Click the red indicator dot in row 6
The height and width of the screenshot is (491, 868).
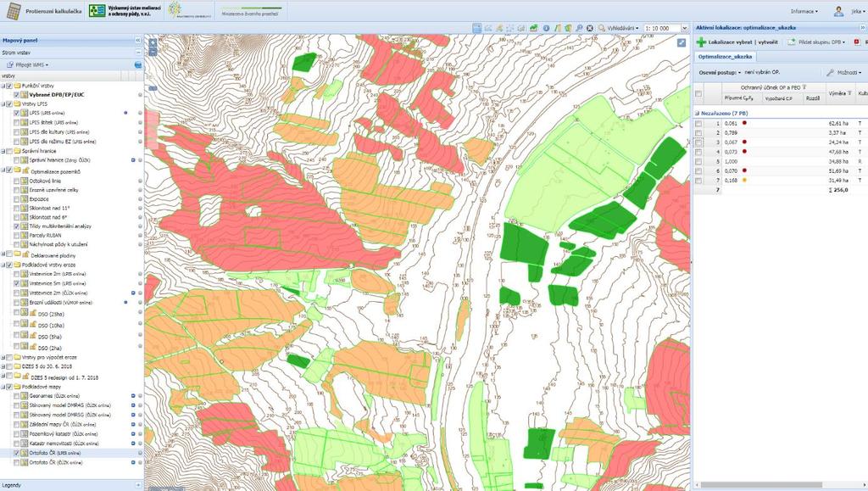pyautogui.click(x=744, y=170)
